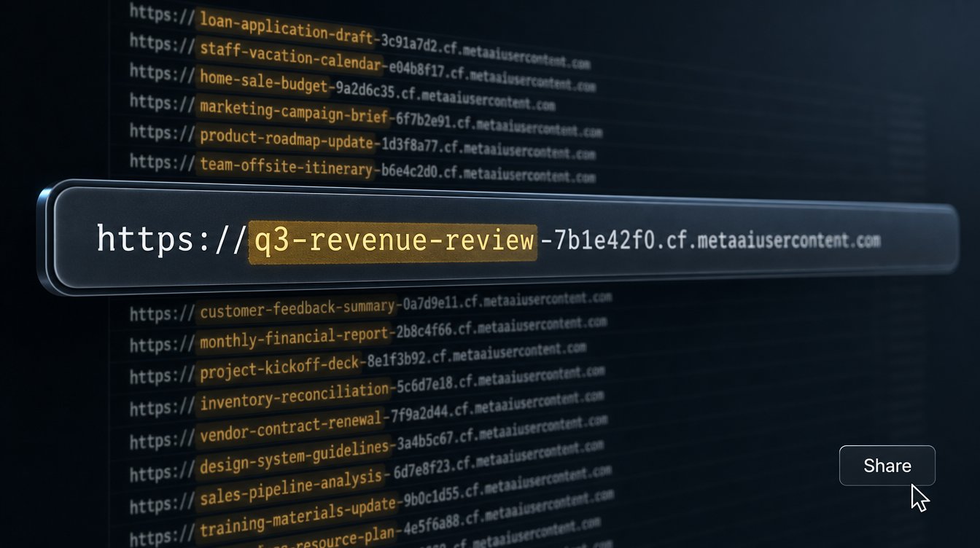
Task: Click the Share button
Action: click(x=887, y=466)
